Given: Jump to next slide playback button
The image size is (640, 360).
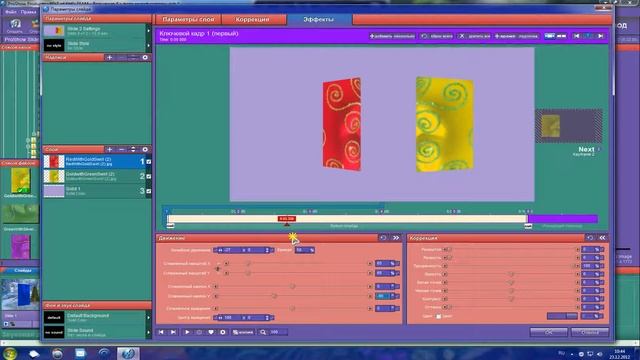Looking at the screenshot, I should click(173, 332).
